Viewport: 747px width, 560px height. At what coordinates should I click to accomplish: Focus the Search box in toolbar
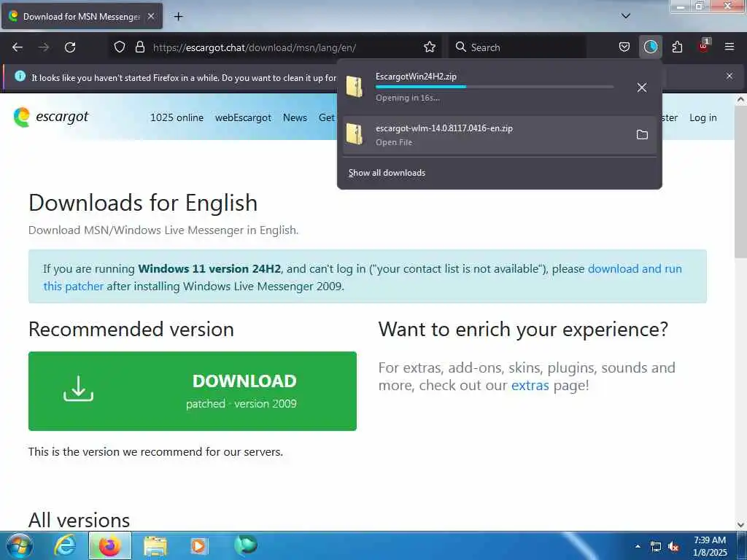(x=517, y=47)
